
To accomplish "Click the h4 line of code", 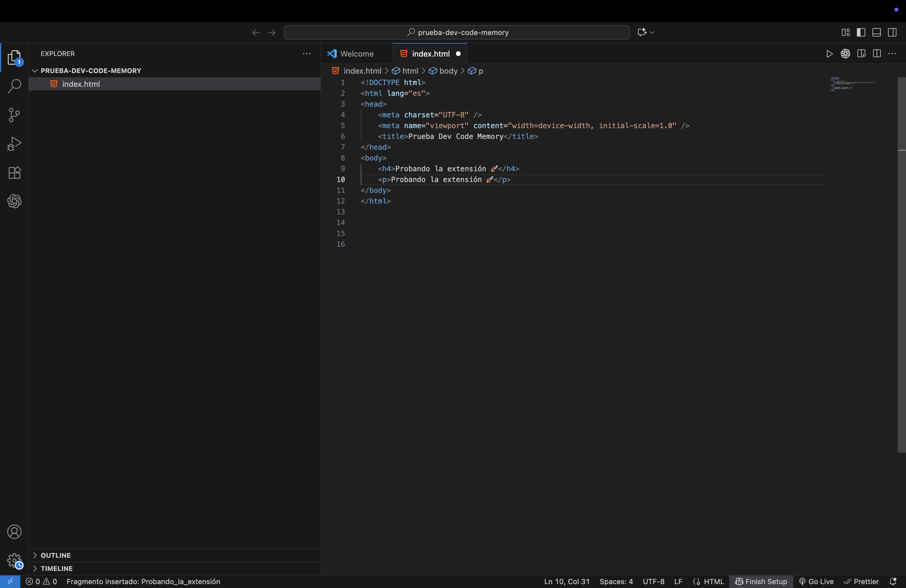I will tap(449, 169).
